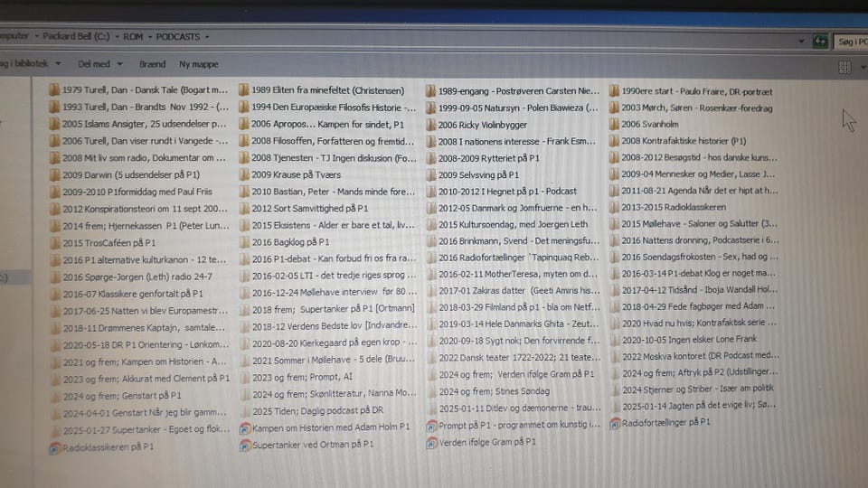Select '2025-01-14 Jagten på det evige liv'

693,406
